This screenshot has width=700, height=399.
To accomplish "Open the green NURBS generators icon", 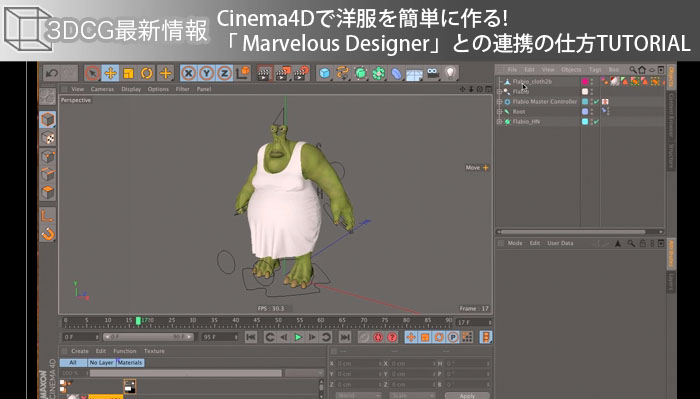I will 361,73.
